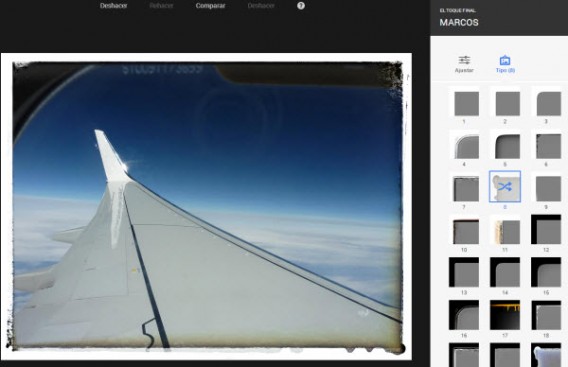The image size is (568, 367).
Task: Click Deshacer (undo) in the top bar
Action: tap(113, 6)
